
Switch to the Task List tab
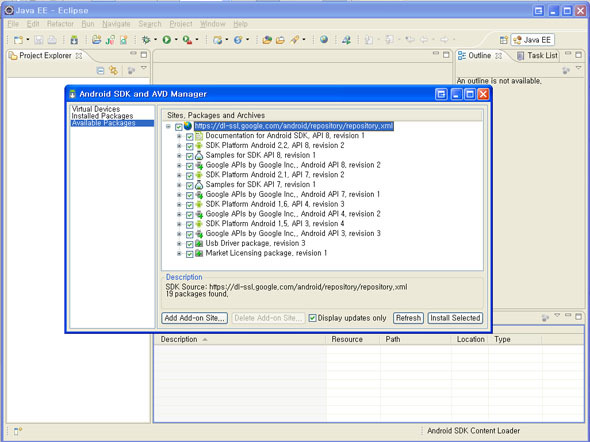click(537, 56)
